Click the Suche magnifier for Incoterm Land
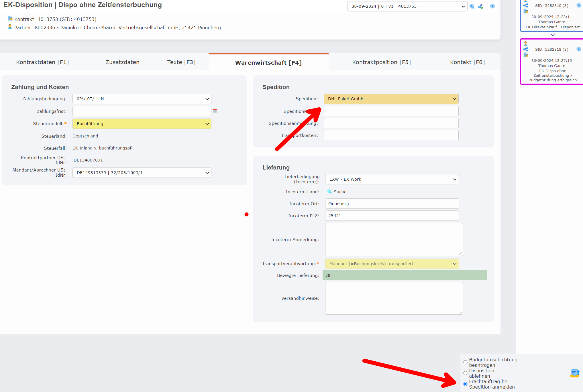 [x=329, y=192]
